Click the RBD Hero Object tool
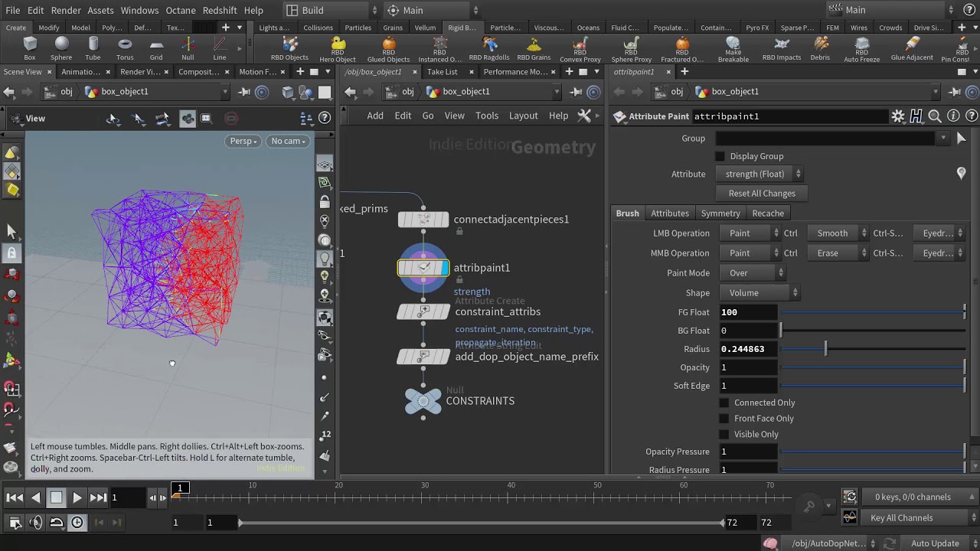The width and height of the screenshot is (980, 551). (x=338, y=49)
